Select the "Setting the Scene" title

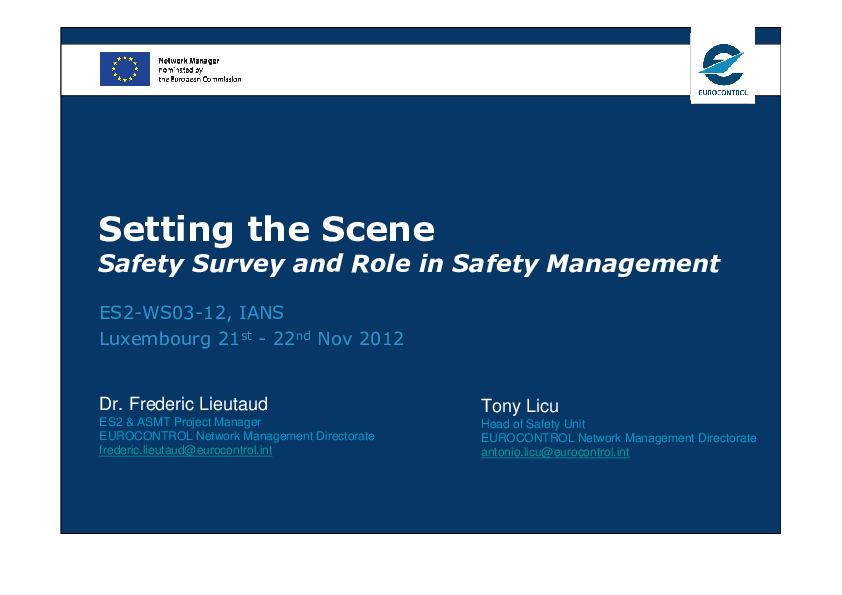point(266,230)
